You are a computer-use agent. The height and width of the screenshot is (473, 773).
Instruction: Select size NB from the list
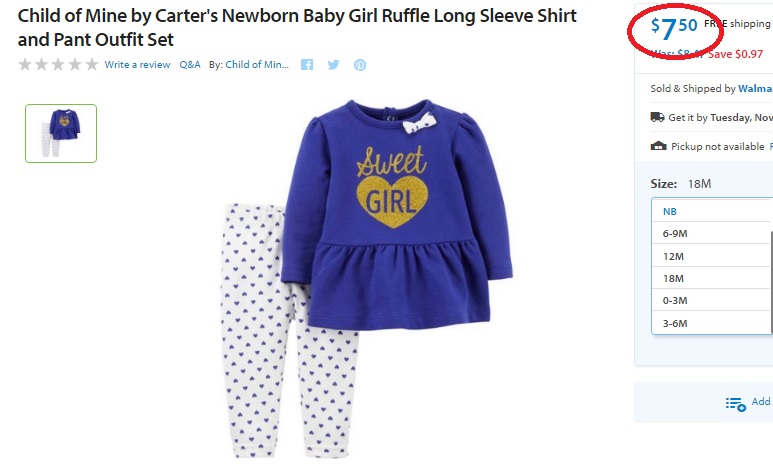[x=712, y=211]
